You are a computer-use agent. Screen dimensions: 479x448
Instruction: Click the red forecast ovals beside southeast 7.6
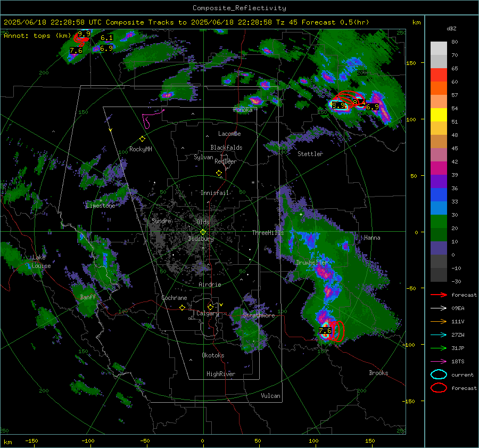338,331
